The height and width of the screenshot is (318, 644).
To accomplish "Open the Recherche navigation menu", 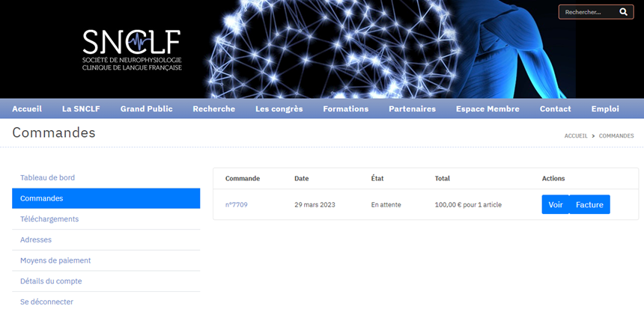I will pos(213,108).
